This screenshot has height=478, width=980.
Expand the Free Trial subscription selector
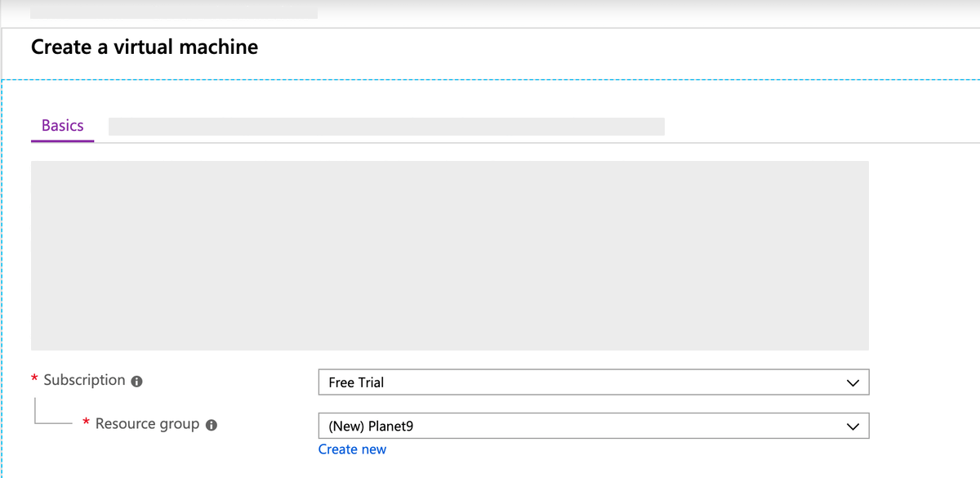[x=853, y=382]
